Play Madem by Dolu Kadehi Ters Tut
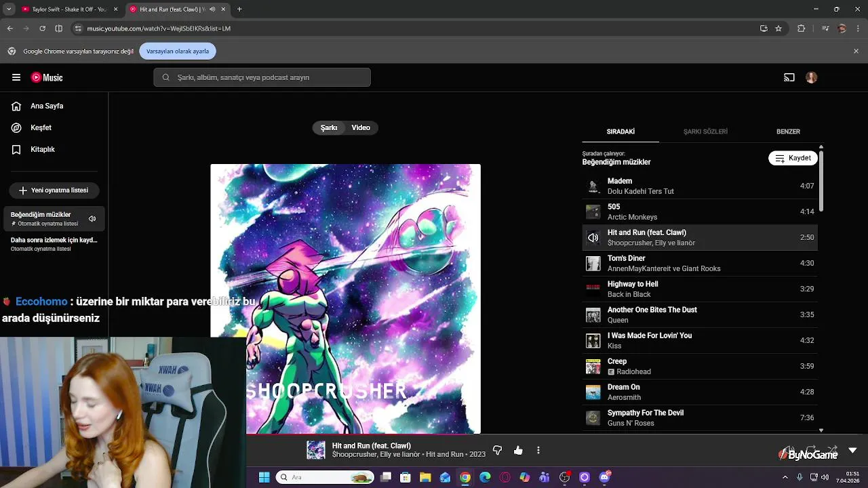868x488 pixels. click(700, 186)
